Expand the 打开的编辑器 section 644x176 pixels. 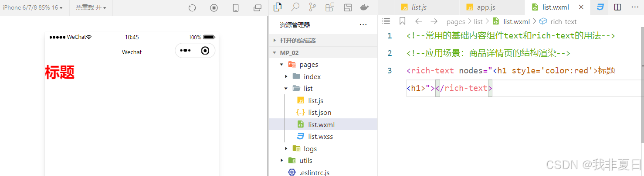tap(323, 41)
